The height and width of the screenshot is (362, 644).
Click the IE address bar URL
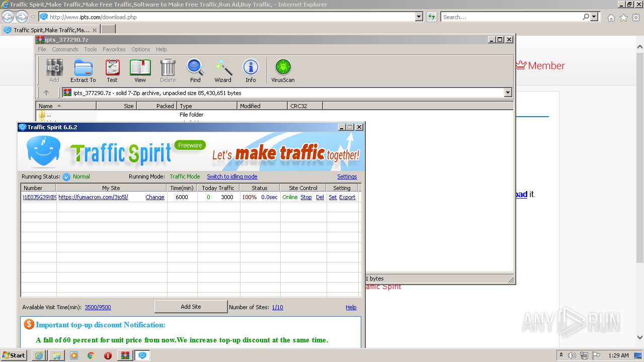click(93, 17)
